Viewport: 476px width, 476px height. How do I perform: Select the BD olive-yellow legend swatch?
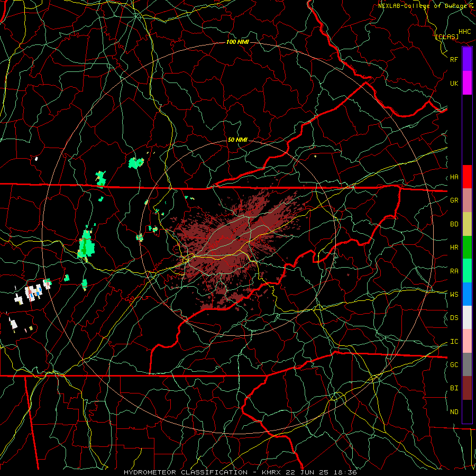[467, 224]
